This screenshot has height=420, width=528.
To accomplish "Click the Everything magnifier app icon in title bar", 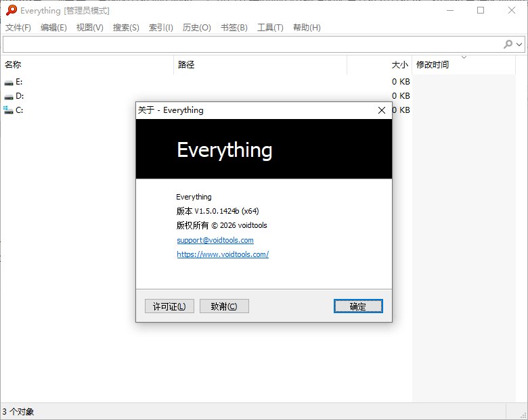I will pos(11,10).
